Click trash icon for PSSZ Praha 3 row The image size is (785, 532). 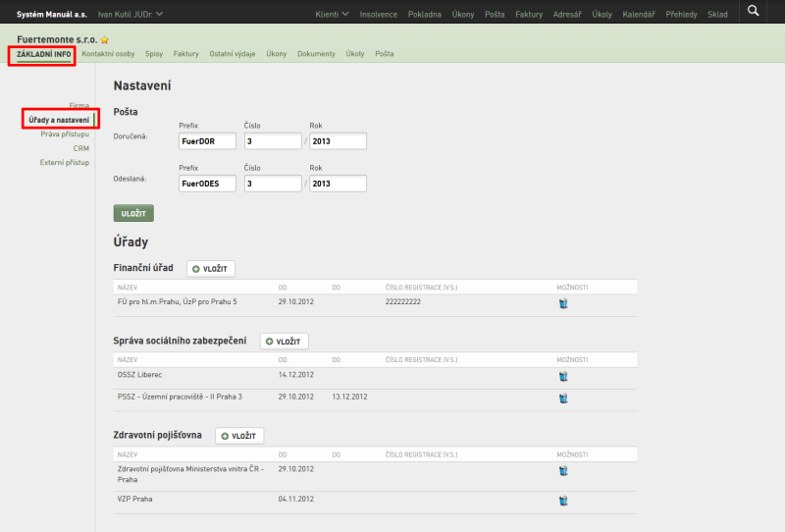pos(563,399)
